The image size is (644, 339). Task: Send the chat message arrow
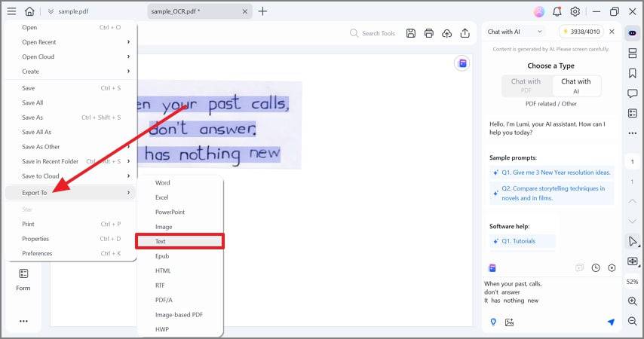click(611, 322)
